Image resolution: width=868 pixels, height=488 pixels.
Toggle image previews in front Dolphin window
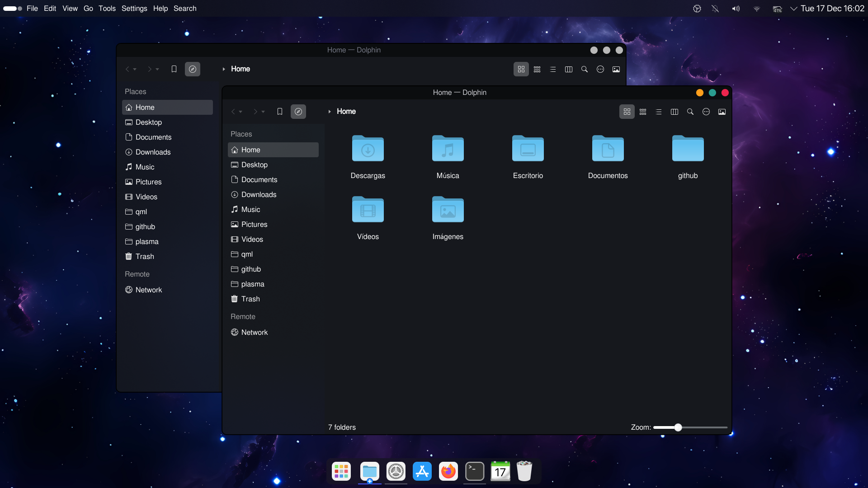click(x=722, y=112)
